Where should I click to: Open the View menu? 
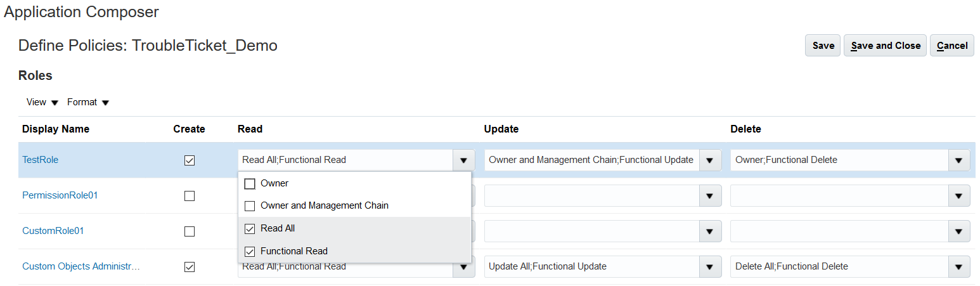click(42, 102)
